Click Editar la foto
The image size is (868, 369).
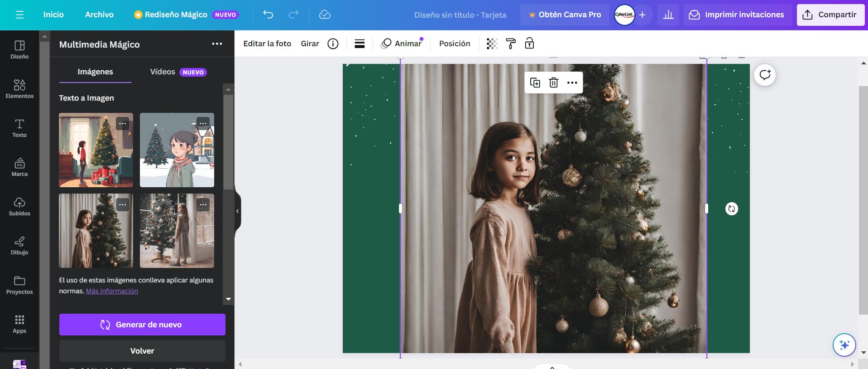(x=267, y=44)
